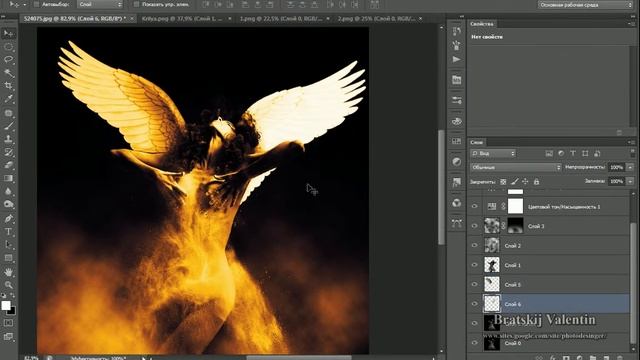
Task: Change screen mode icon in toolbar
Action: [x=8, y=337]
